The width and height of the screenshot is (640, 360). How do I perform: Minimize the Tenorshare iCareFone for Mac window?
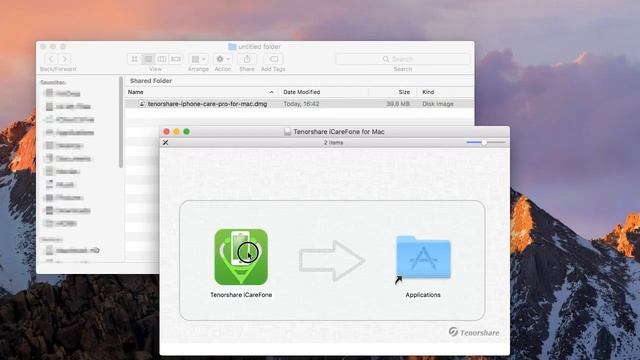(176, 131)
